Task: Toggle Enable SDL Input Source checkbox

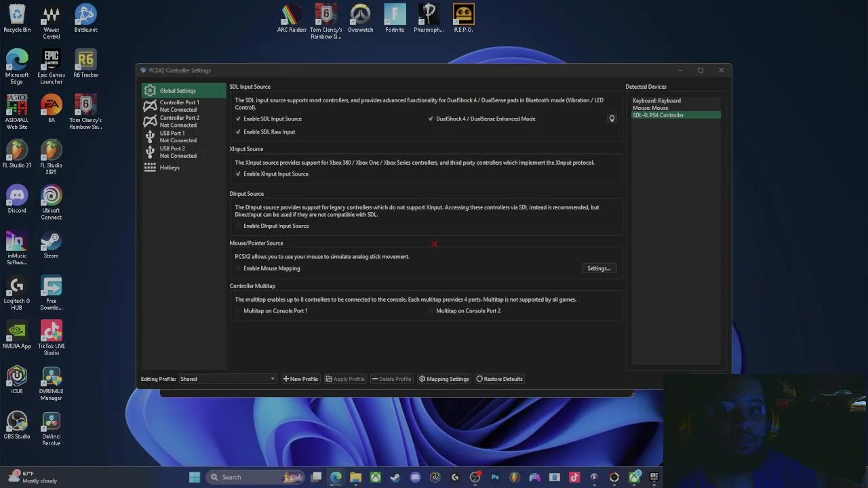Action: pos(268,119)
